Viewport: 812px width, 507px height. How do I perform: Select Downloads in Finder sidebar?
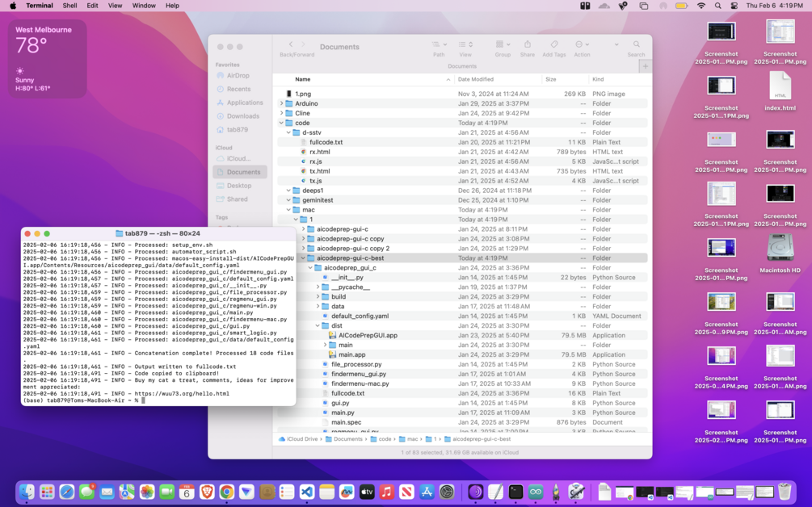(241, 116)
